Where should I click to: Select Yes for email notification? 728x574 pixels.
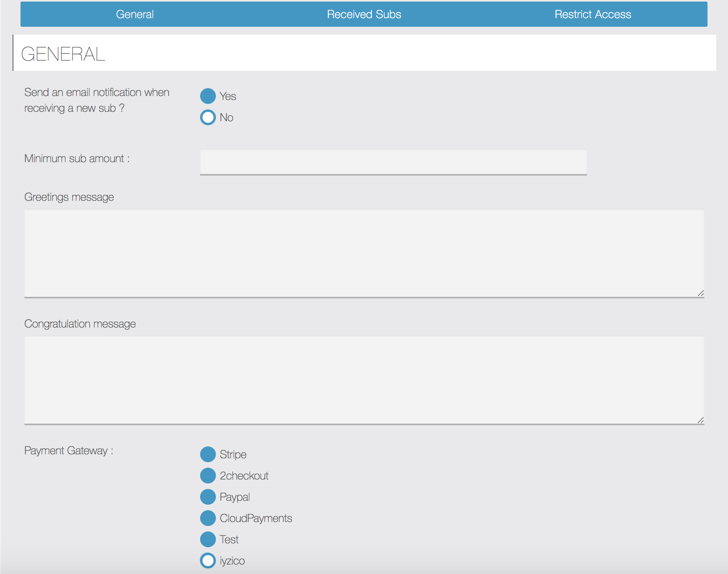click(208, 96)
